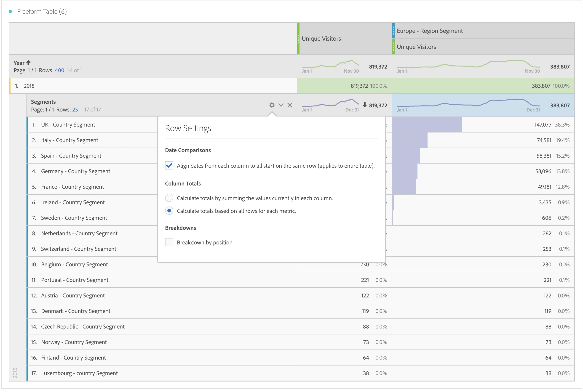Open Year rows count dropdown showing 400
Viewport: 583px width, 392px height.
click(x=59, y=70)
